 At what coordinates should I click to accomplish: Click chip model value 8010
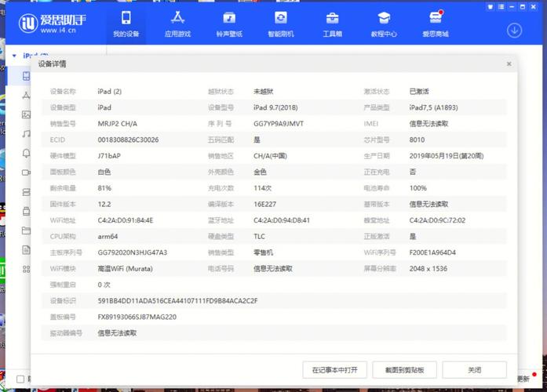417,140
